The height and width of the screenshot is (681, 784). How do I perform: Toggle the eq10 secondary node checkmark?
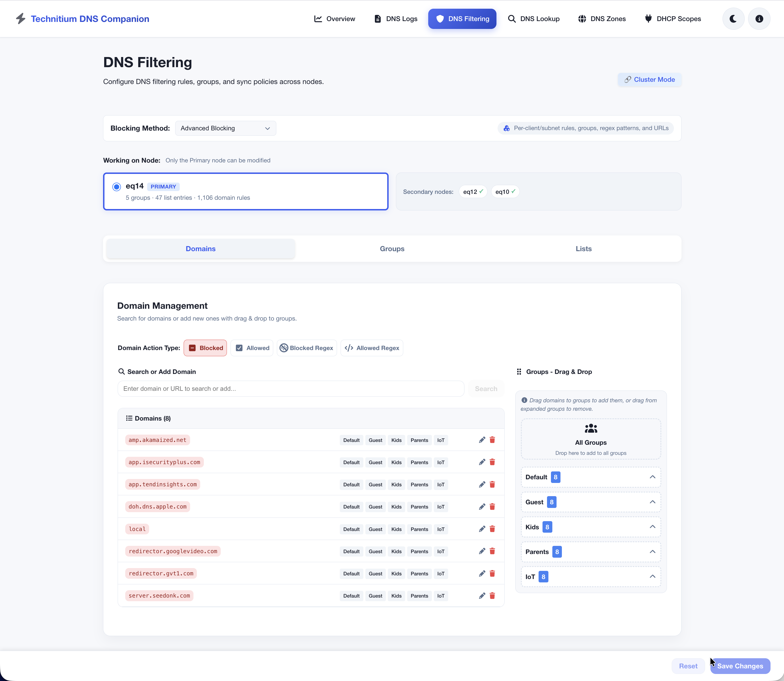[x=513, y=192]
